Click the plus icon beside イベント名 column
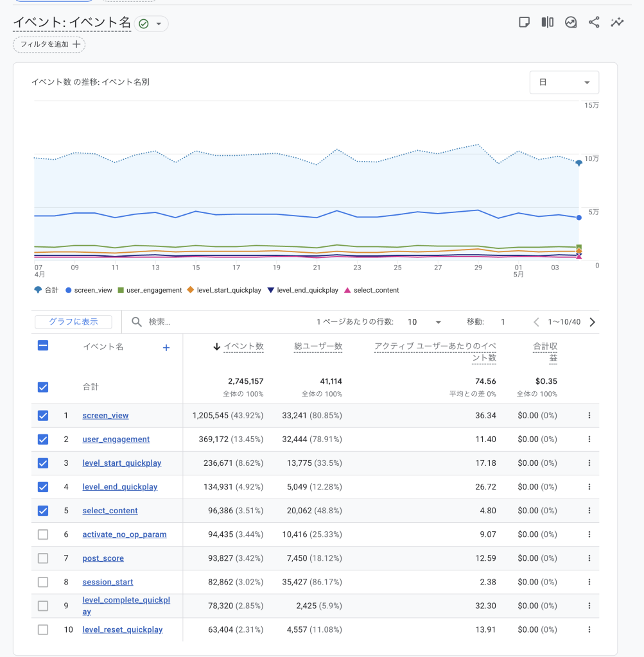 [x=166, y=347]
